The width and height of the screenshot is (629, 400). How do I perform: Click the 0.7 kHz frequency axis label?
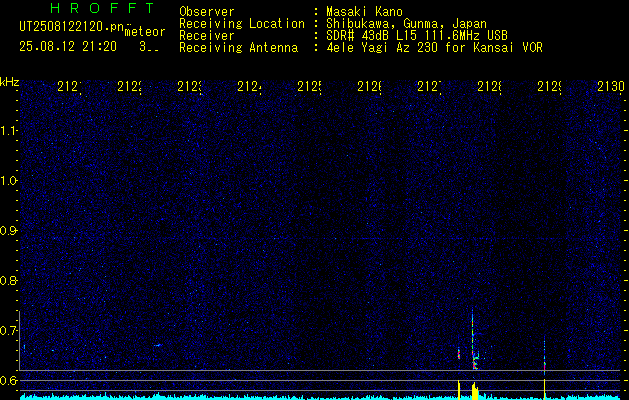(x=8, y=331)
